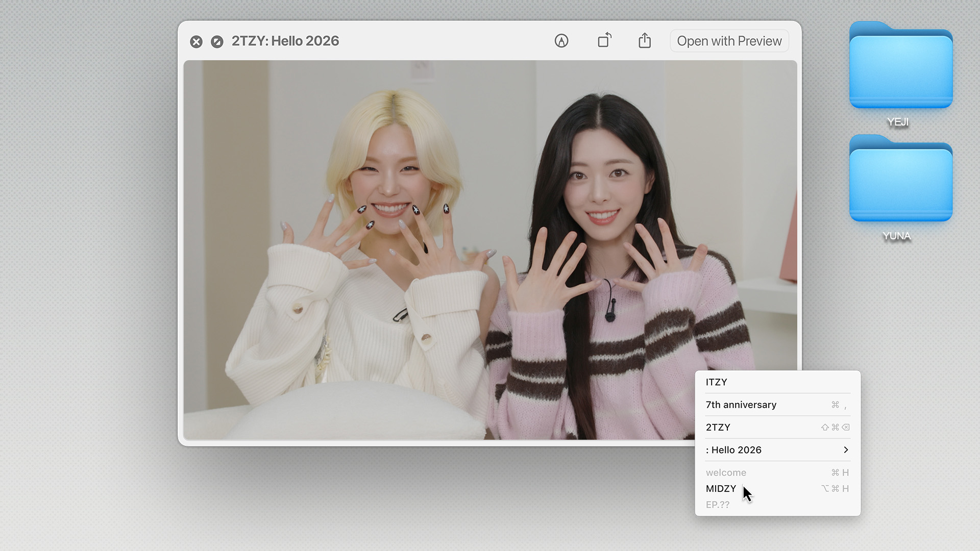Expand submenu via the chevron arrow
Screen dimensions: 980x551
point(846,449)
